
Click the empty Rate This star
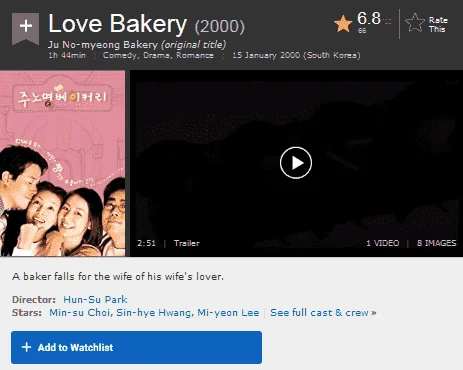click(415, 23)
